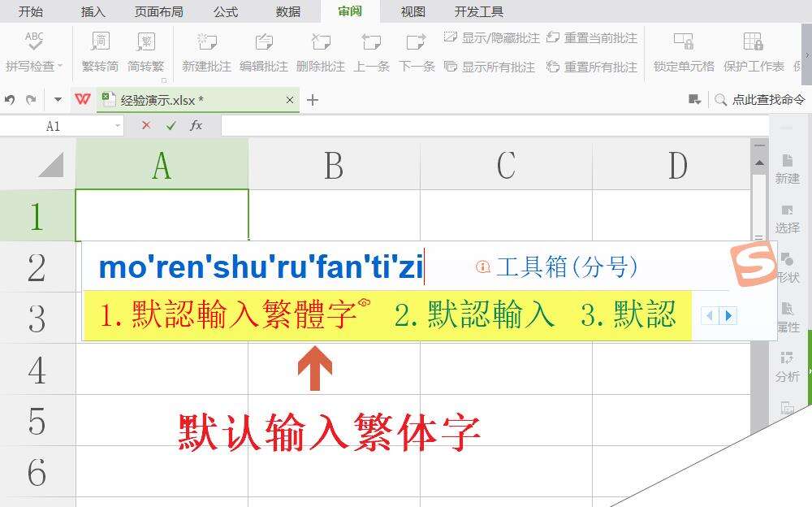The height and width of the screenshot is (507, 812).
Task: Click 重置所有批注 to reset all comments
Action: coord(600,67)
